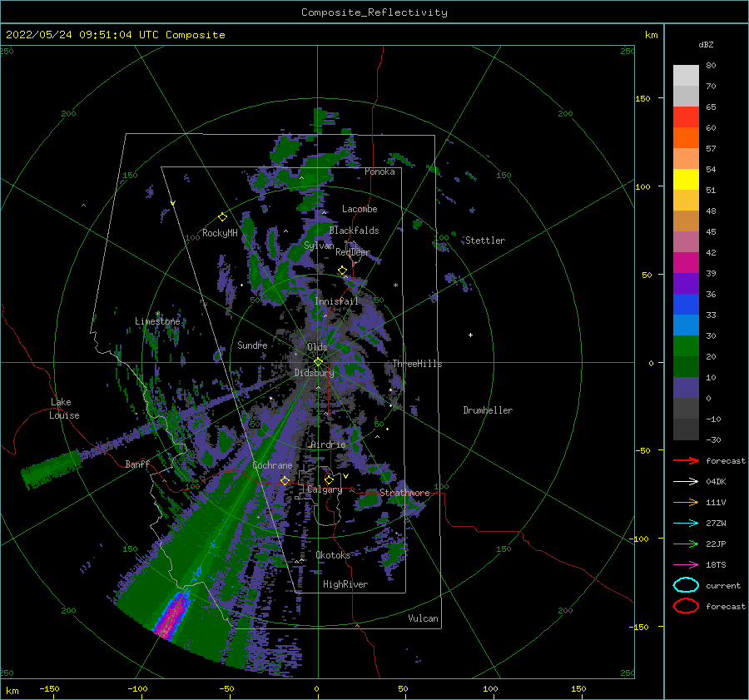The image size is (749, 700).
Task: Click the Composite_Reflectivity title
Action: coord(374,12)
